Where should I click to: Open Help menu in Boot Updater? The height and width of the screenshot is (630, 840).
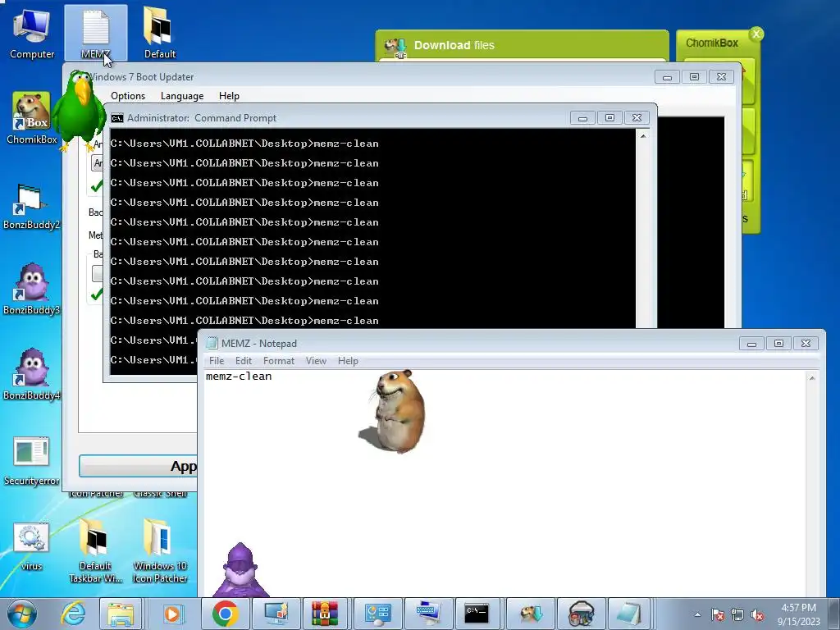pos(229,96)
